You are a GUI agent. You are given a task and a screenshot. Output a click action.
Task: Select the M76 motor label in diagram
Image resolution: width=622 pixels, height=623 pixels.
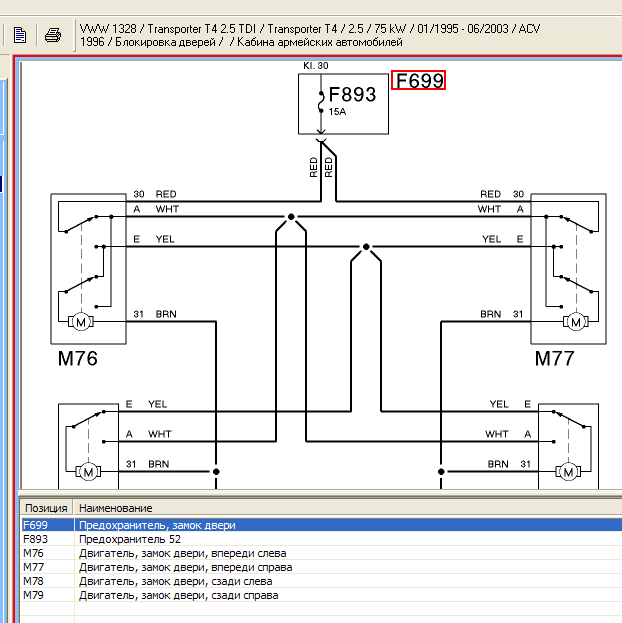[78, 358]
